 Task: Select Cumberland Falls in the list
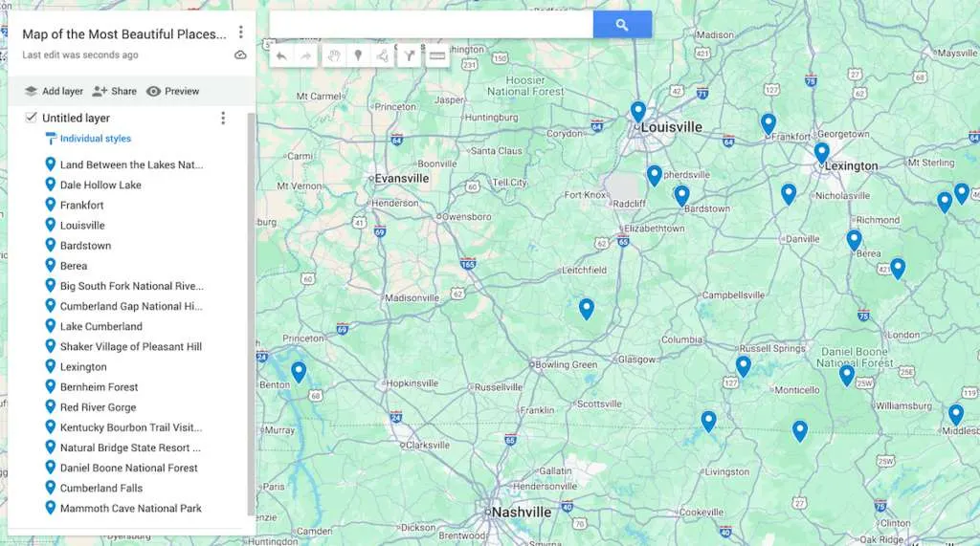100,488
